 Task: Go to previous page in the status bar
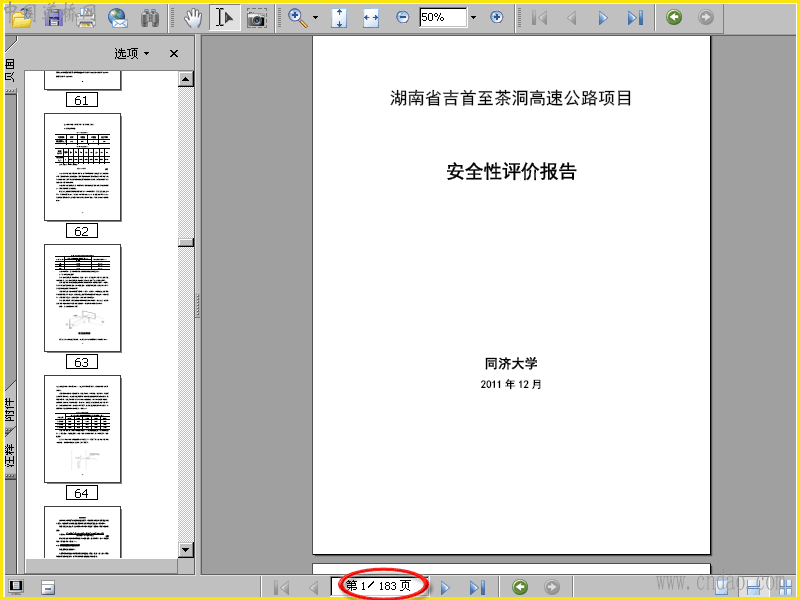click(x=314, y=587)
